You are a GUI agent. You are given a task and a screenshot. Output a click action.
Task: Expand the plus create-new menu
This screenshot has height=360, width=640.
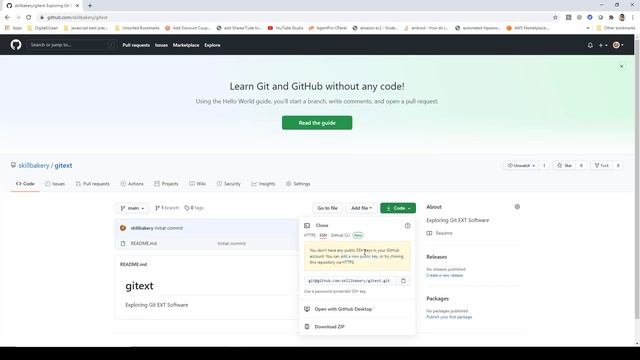pyautogui.click(x=603, y=45)
